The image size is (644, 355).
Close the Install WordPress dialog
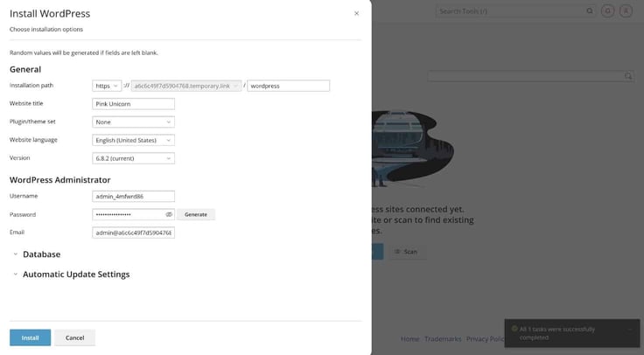(356, 13)
